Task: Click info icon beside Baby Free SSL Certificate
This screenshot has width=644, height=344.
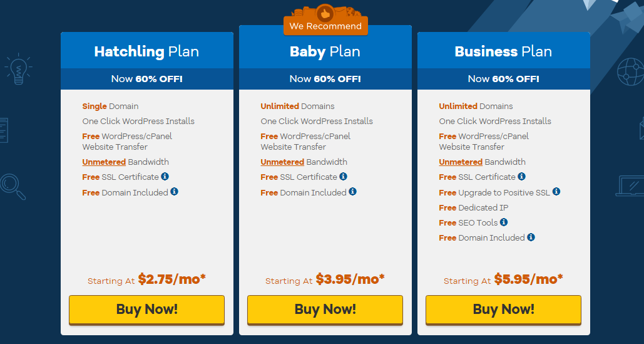Action: pyautogui.click(x=343, y=177)
